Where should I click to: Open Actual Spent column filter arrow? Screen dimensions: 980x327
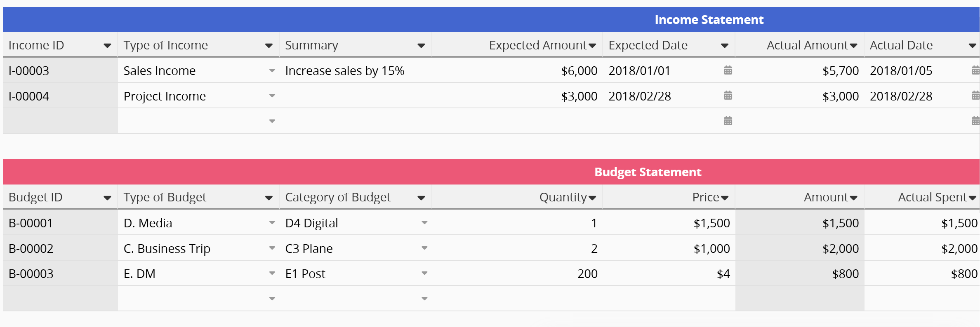pos(973,198)
